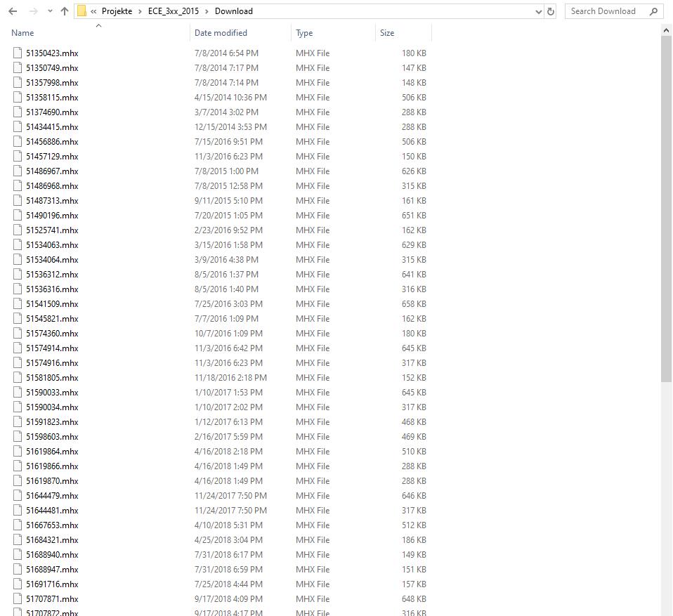The height and width of the screenshot is (616, 673).
Task: Select file icon of 51534063.mhx
Action: coord(18,244)
